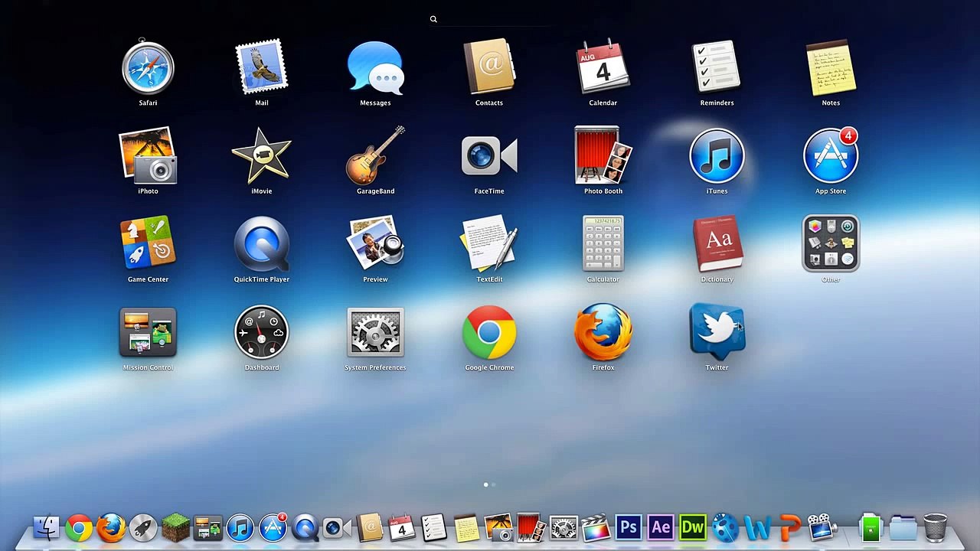Screen dimensions: 980x551
Task: Open Contacts in the Launchpad grid
Action: tap(489, 67)
